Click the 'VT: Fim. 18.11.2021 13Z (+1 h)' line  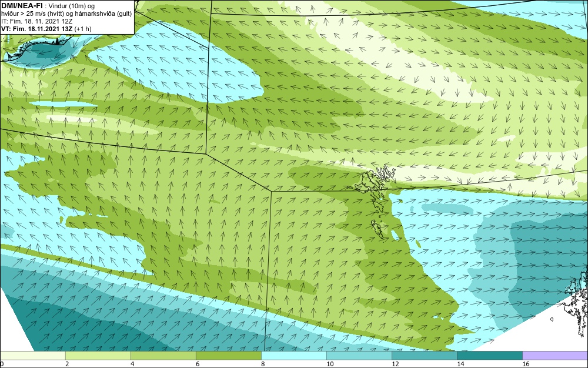tap(46, 29)
